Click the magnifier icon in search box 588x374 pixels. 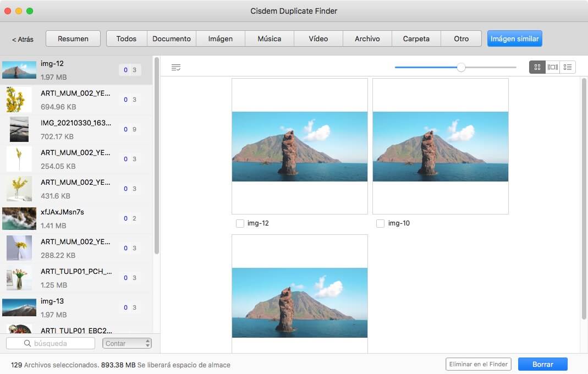tap(27, 344)
